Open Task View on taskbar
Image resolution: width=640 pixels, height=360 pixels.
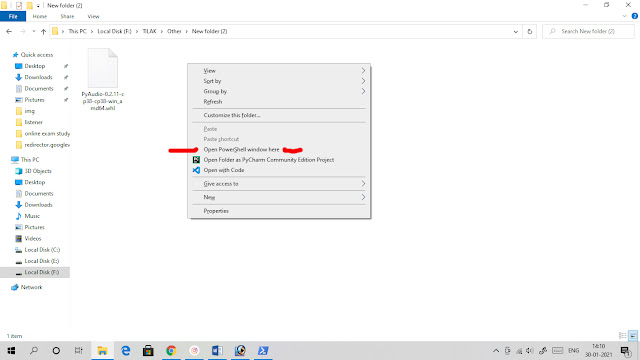[78, 351]
